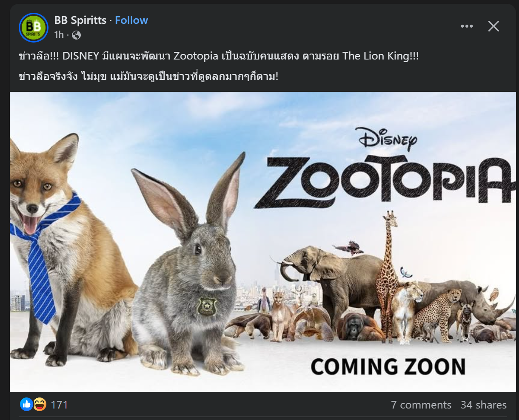Open the BB Spiritts profile picture
The width and height of the screenshot is (519, 420).
[x=34, y=28]
